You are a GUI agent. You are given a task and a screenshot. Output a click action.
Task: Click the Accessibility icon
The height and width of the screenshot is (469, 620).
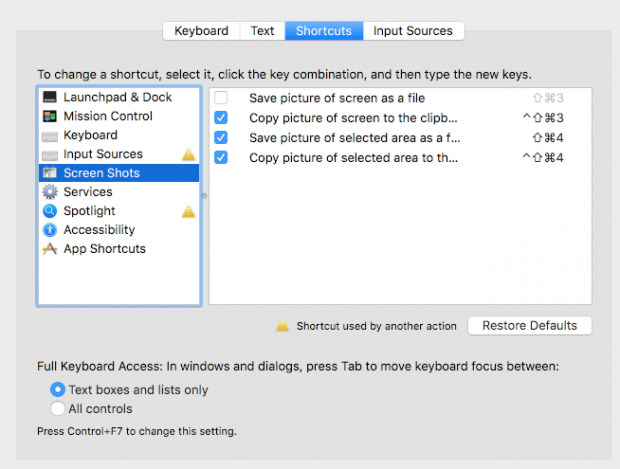pyautogui.click(x=50, y=230)
